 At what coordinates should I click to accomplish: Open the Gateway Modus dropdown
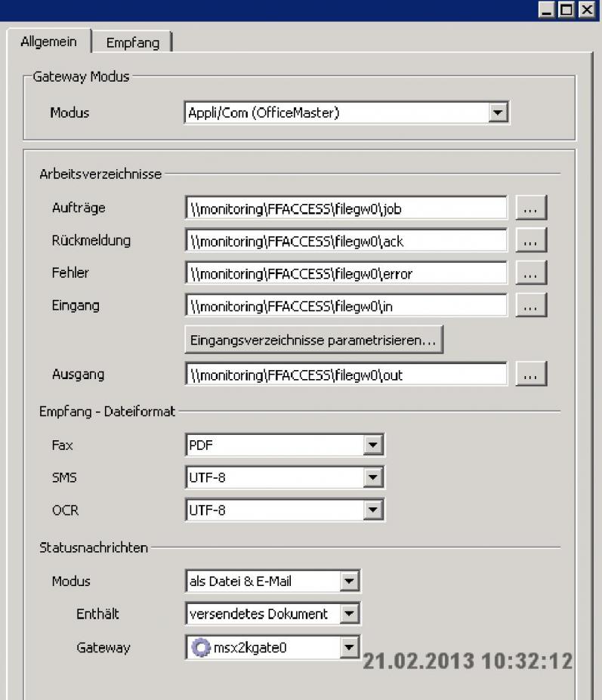coord(496,113)
